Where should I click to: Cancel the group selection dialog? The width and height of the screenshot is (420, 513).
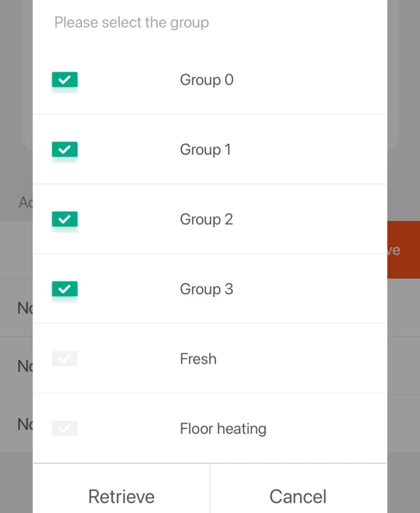point(298,496)
